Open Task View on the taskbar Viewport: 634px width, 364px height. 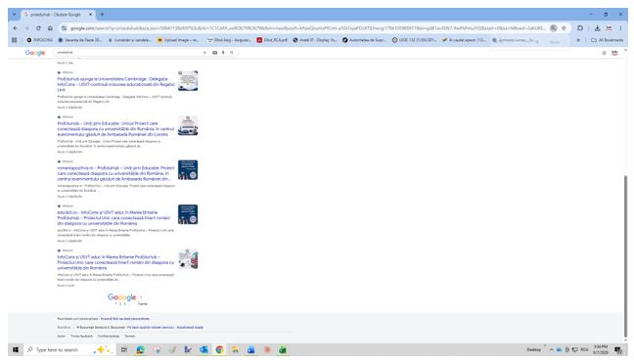click(124, 350)
